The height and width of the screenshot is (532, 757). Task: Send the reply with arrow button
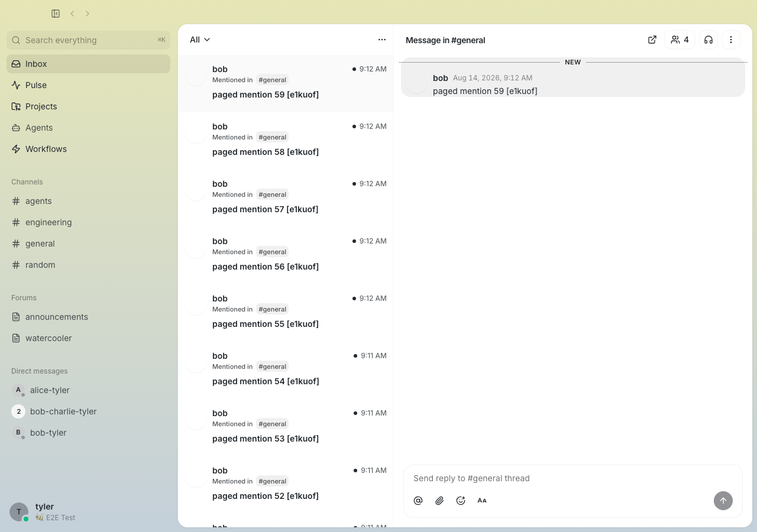coord(723,501)
